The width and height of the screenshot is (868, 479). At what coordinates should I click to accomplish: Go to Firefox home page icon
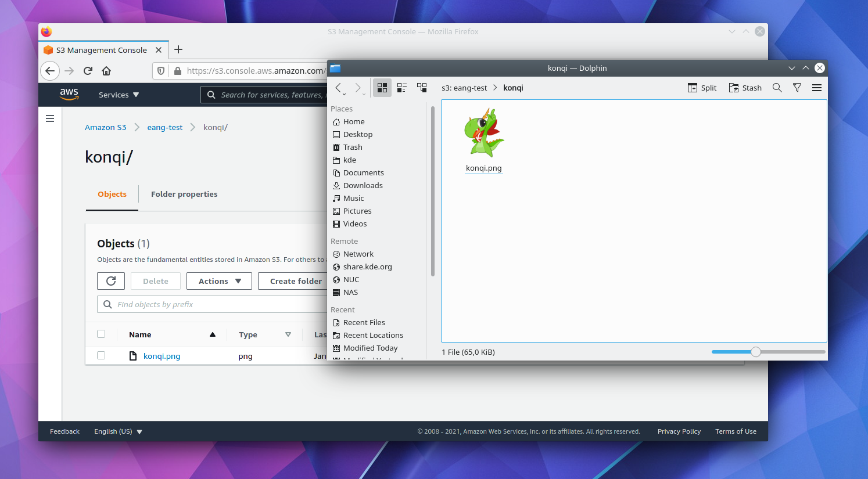click(106, 71)
